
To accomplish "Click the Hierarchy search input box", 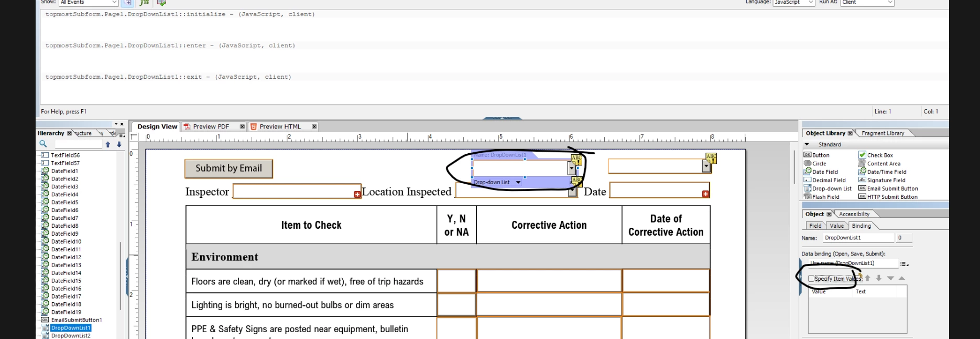I will [78, 144].
